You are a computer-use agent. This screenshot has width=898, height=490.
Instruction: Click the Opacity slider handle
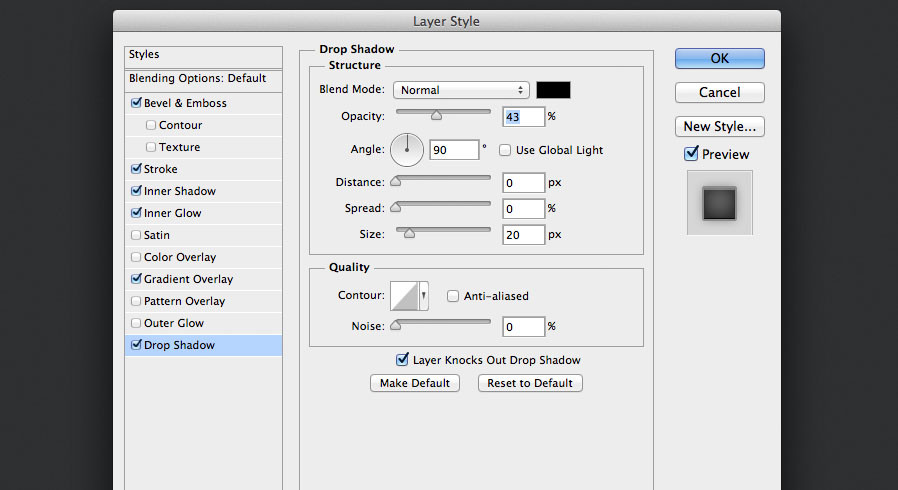pyautogui.click(x=436, y=116)
